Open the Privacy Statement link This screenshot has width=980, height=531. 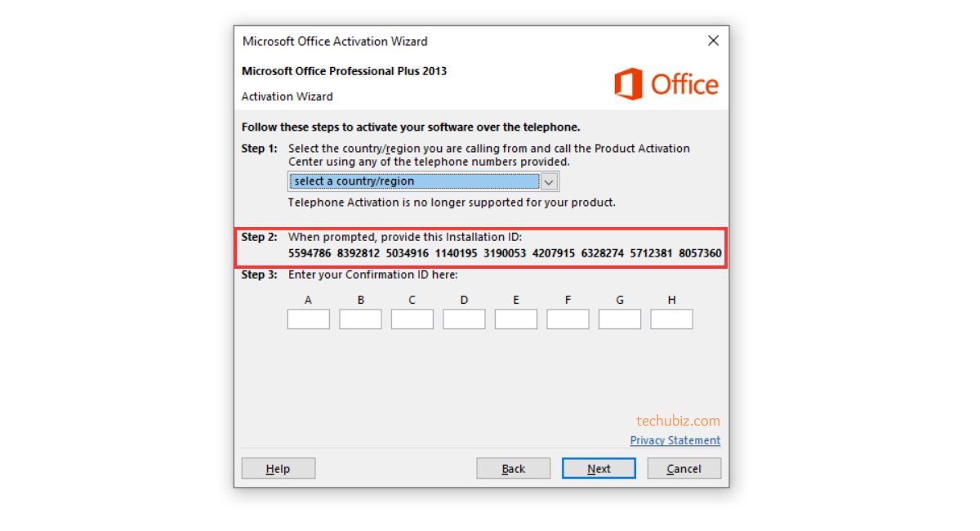click(675, 440)
